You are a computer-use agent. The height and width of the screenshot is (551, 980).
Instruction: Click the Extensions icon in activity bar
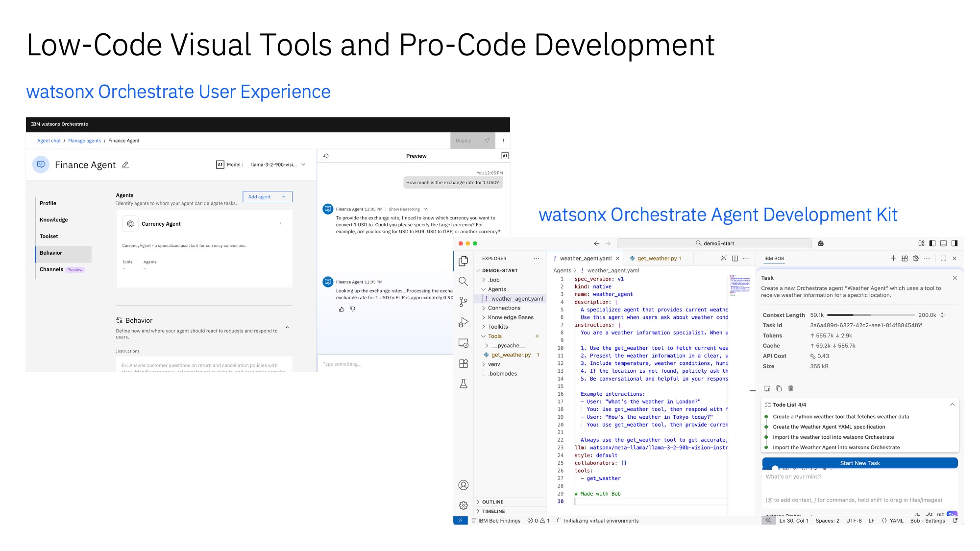(x=463, y=363)
